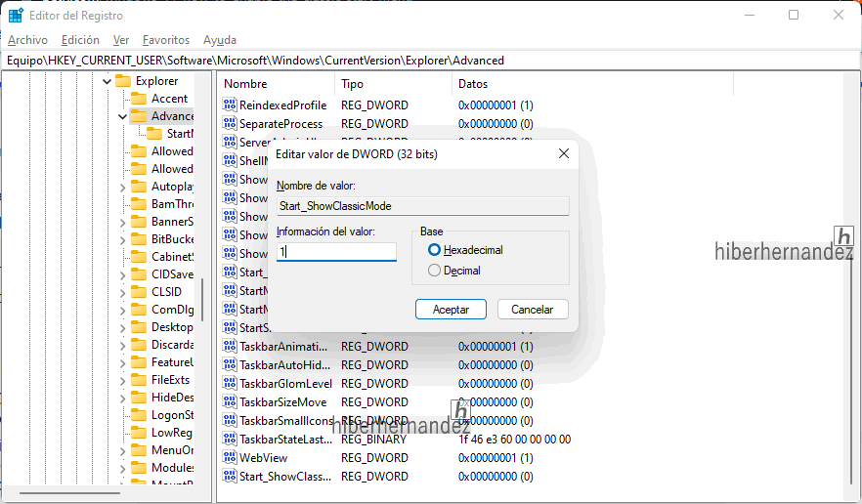862x504 pixels.
Task: Expand the FileExts tree node
Action: tap(122, 381)
